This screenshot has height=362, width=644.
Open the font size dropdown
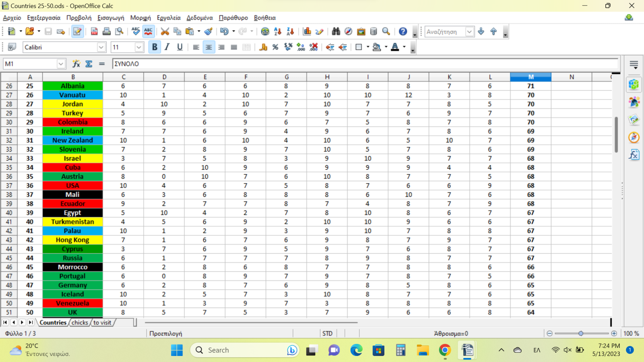tap(139, 47)
